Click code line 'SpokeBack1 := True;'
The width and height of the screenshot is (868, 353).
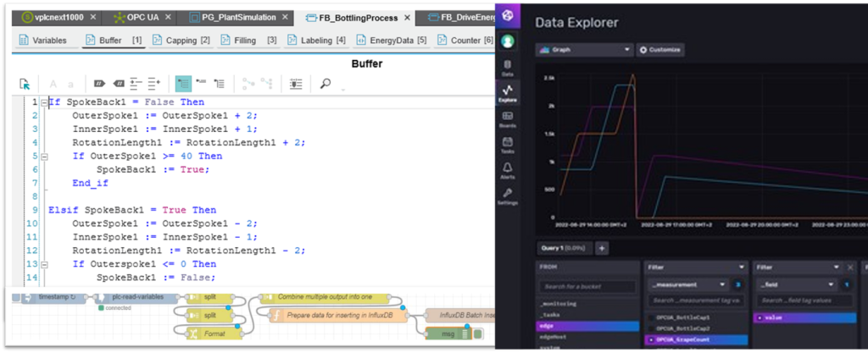pos(153,169)
